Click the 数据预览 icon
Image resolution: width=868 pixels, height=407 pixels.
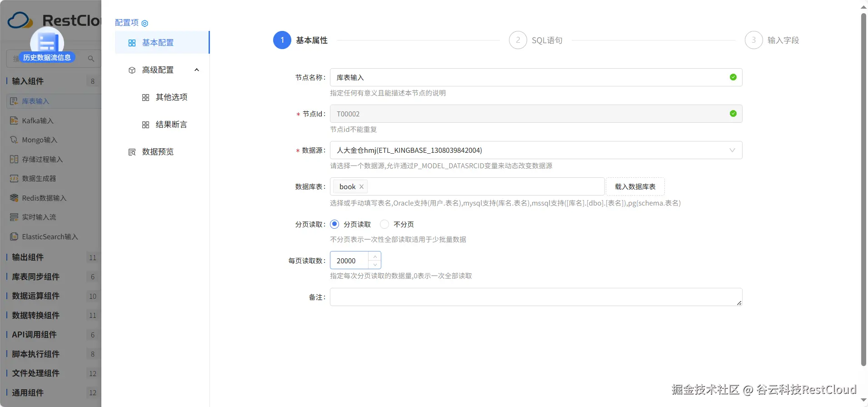tap(132, 152)
